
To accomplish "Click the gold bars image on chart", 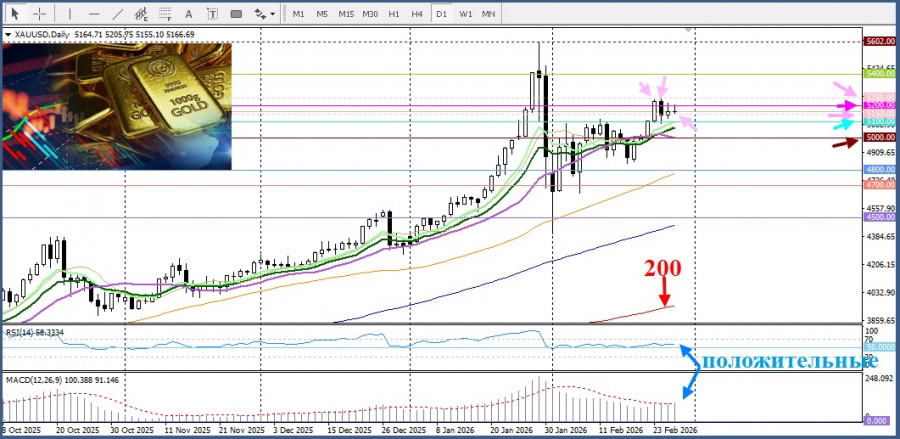I will [x=117, y=106].
